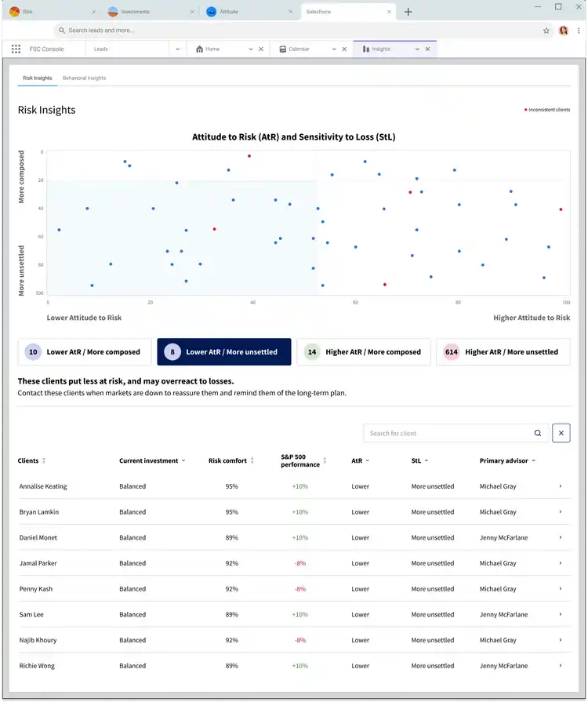Switch to the Behavioral Insights tab
Image resolution: width=588 pixels, height=702 pixels.
(84, 78)
